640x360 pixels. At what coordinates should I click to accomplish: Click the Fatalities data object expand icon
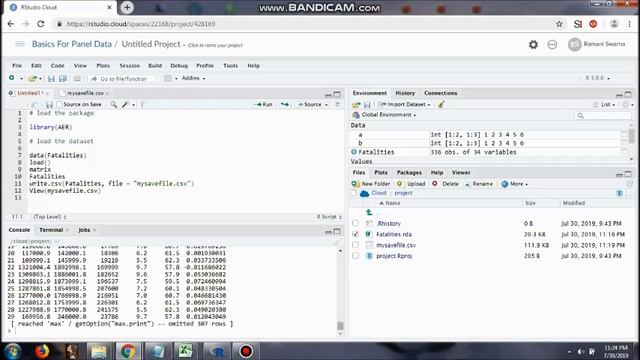point(354,152)
